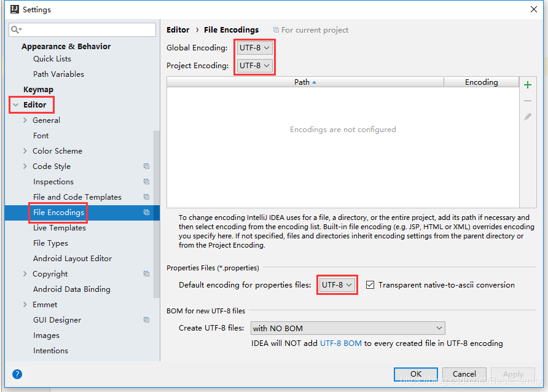
Task: Open the UTF-8 BOM link
Action: click(341, 343)
